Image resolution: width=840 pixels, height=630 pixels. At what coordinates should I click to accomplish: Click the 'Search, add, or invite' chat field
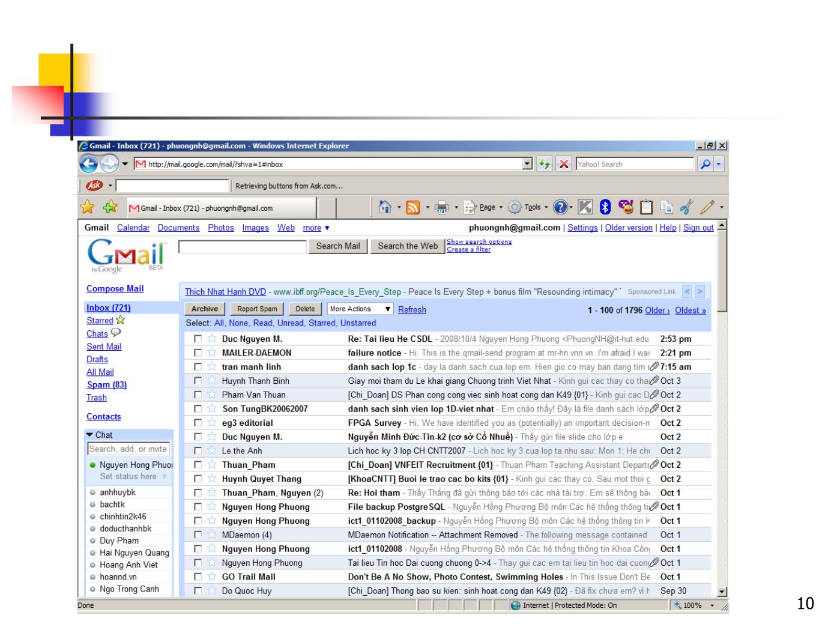128,449
